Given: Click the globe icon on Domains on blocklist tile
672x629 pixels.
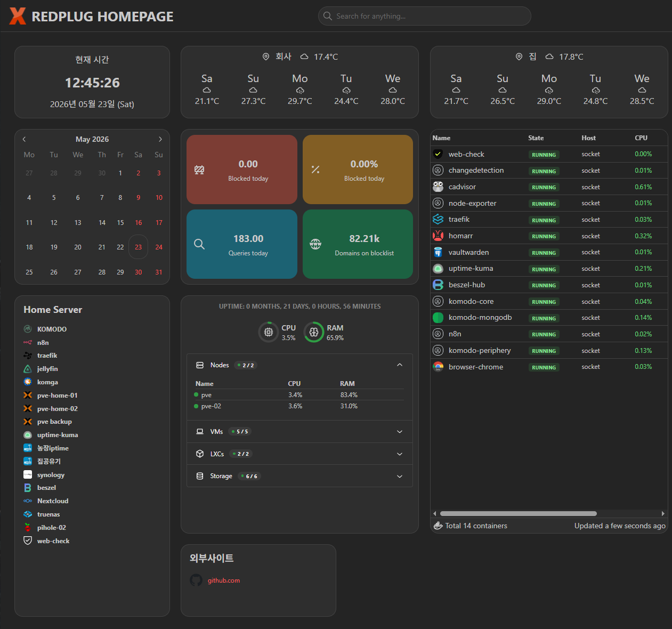Looking at the screenshot, I should point(315,244).
